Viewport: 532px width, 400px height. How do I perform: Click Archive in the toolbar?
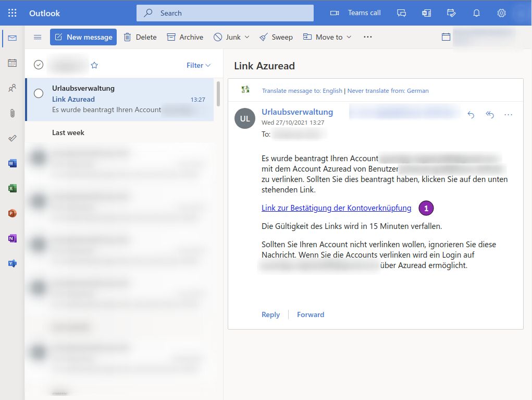pyautogui.click(x=185, y=37)
